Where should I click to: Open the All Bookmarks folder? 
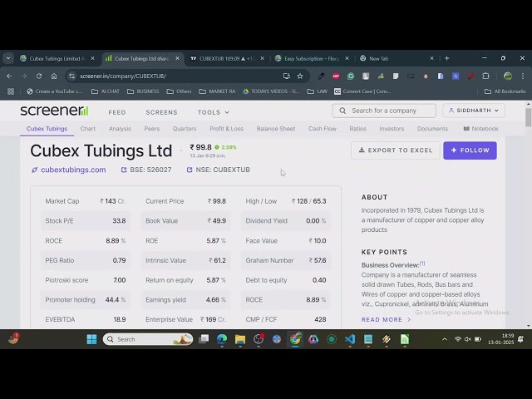tap(505, 91)
